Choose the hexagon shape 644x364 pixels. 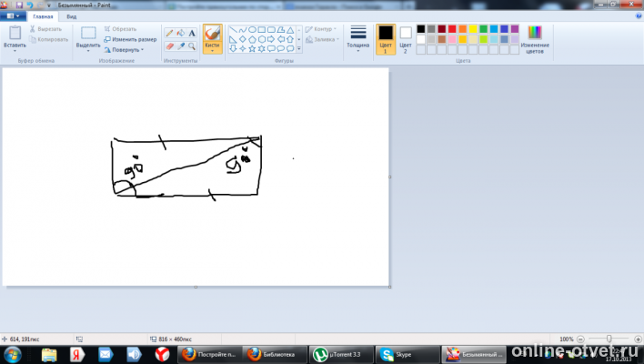coord(262,39)
